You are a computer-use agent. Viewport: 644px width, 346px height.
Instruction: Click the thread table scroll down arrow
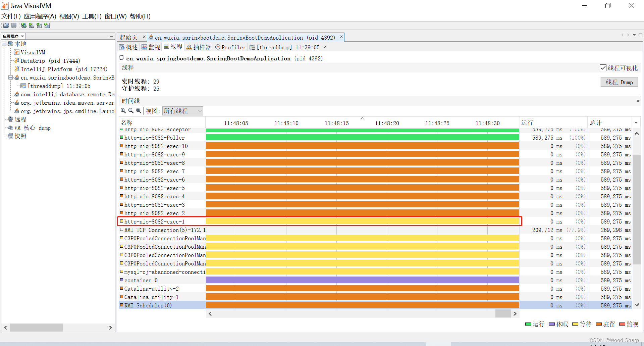[x=637, y=305]
